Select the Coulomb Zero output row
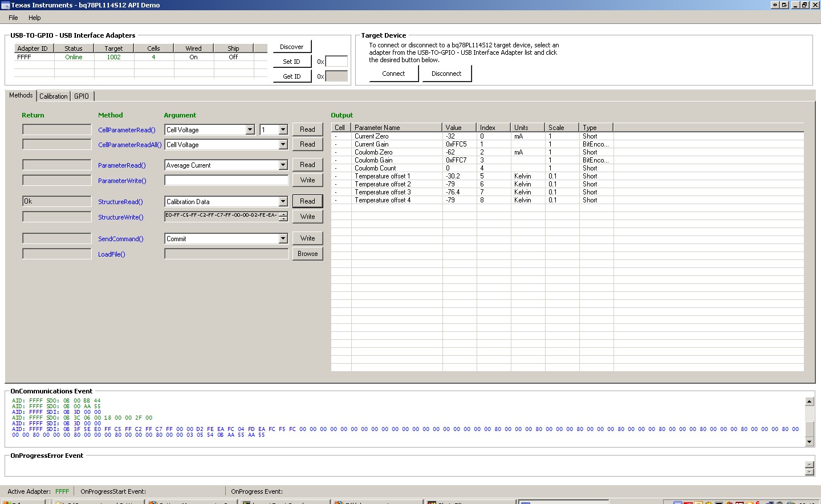 (x=567, y=152)
